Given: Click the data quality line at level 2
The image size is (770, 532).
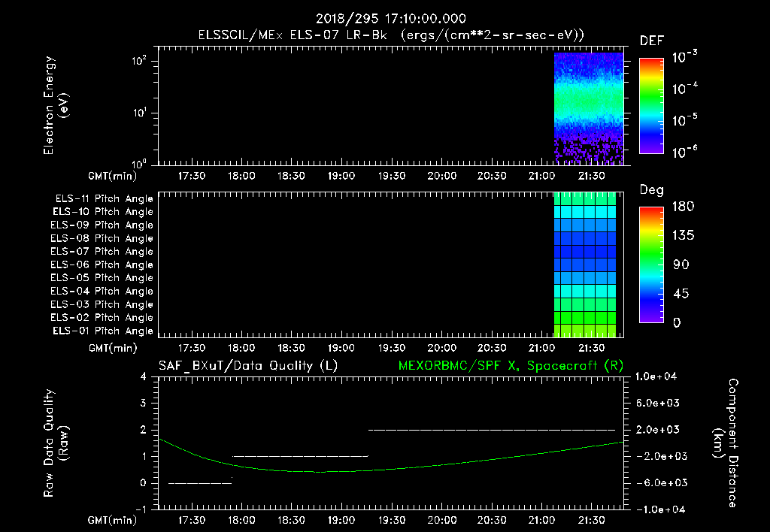Looking at the screenshot, I should tap(492, 430).
